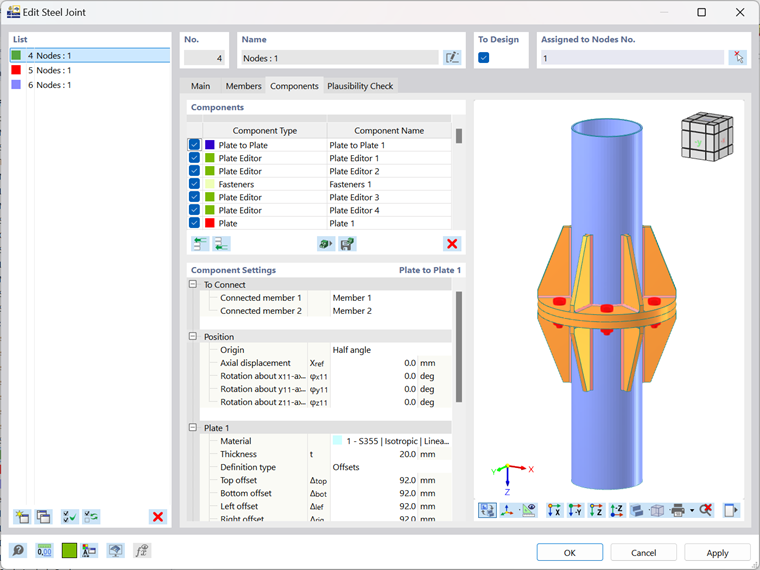
Task: Toggle the Plate Editor 3 checkbox
Action: (194, 197)
